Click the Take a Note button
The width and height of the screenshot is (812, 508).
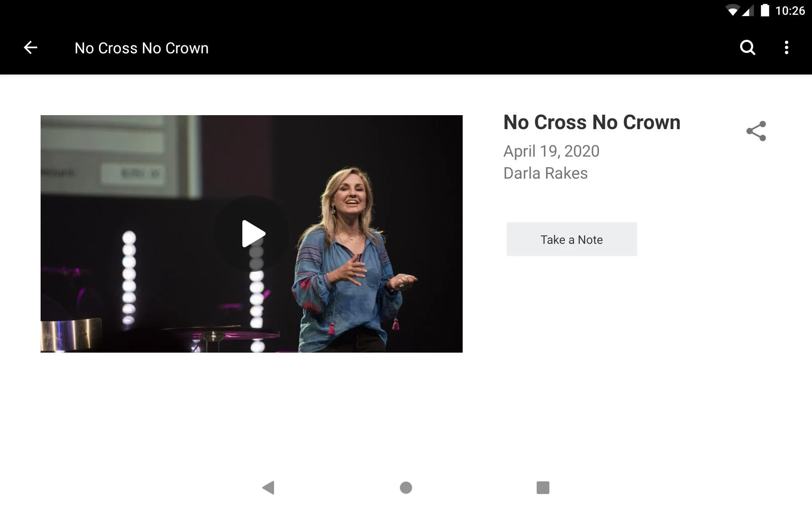tap(572, 239)
